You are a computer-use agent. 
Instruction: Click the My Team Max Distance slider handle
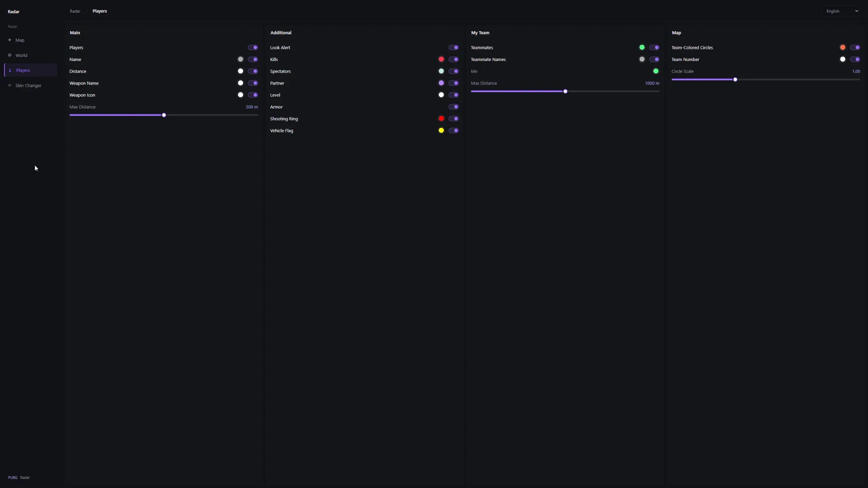pos(566,92)
